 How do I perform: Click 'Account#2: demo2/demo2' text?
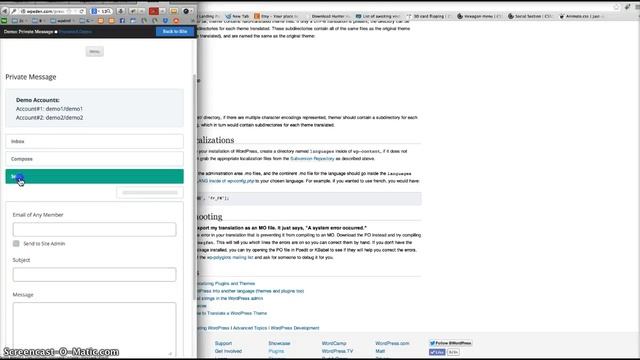tap(49, 118)
